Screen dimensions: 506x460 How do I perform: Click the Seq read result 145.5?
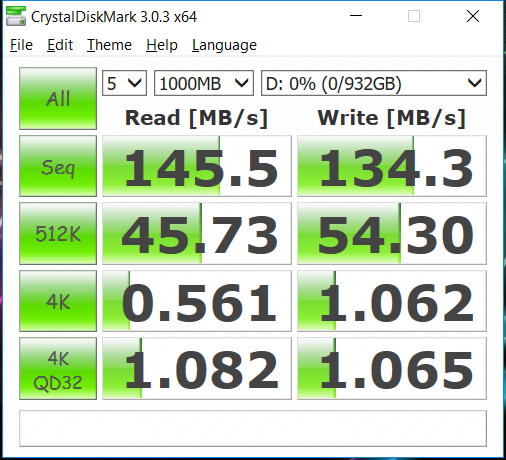[197, 166]
